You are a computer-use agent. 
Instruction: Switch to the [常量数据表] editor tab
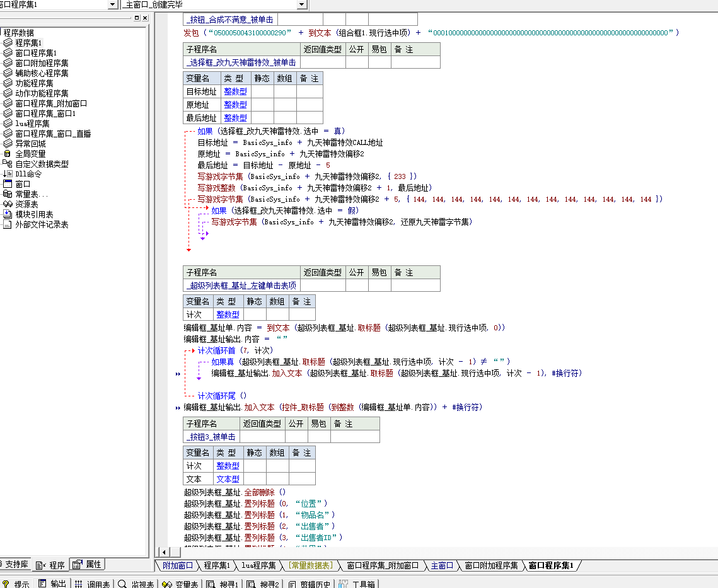[311, 565]
